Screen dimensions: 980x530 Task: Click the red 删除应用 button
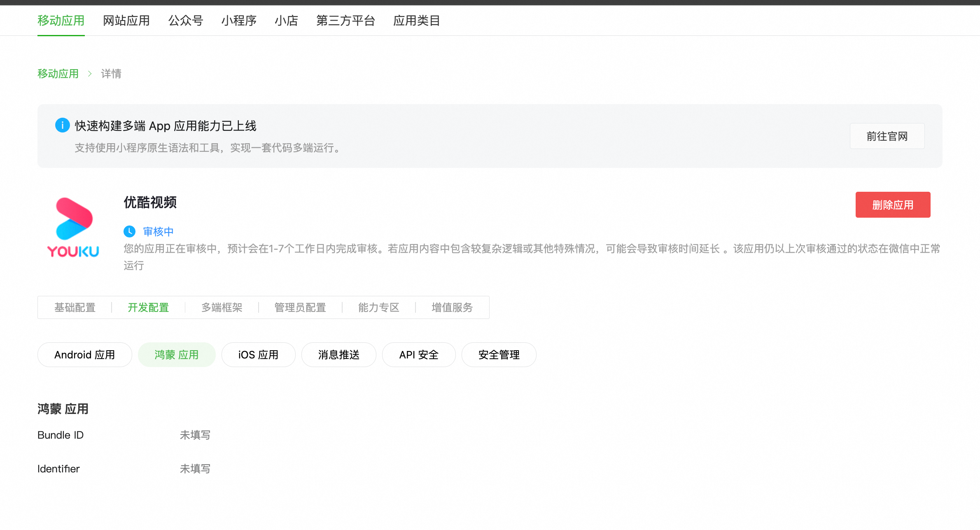pos(893,205)
